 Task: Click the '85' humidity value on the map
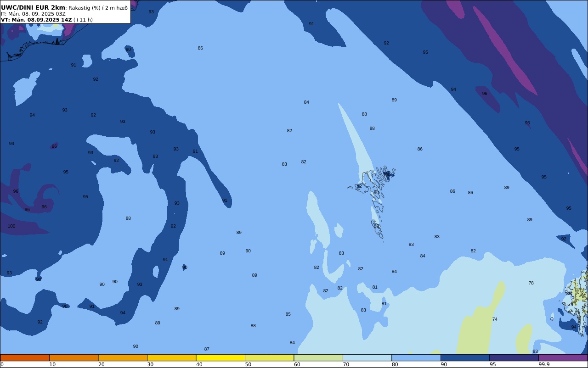coord(288,314)
